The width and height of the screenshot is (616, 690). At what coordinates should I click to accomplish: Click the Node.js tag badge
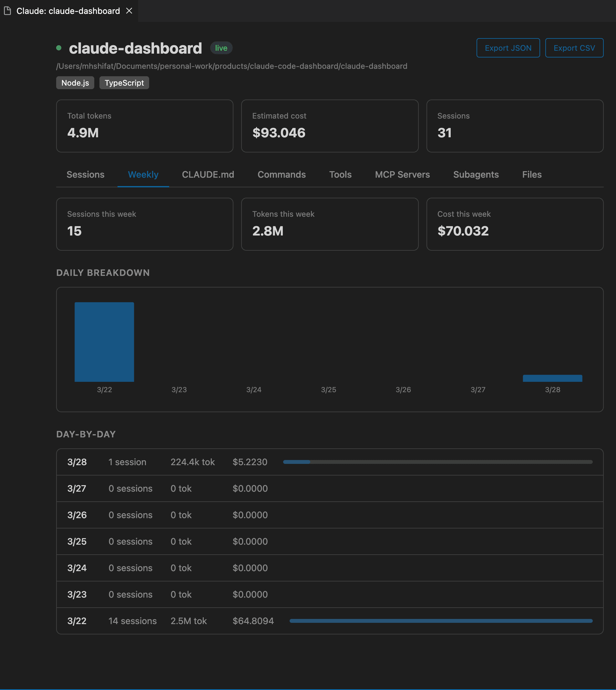point(75,83)
